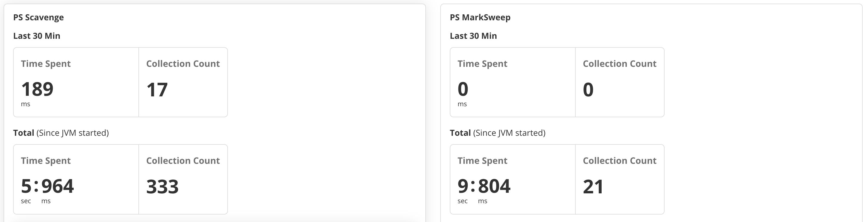Click the ms unit label under 189
This screenshot has height=222, width=868.
click(x=25, y=104)
